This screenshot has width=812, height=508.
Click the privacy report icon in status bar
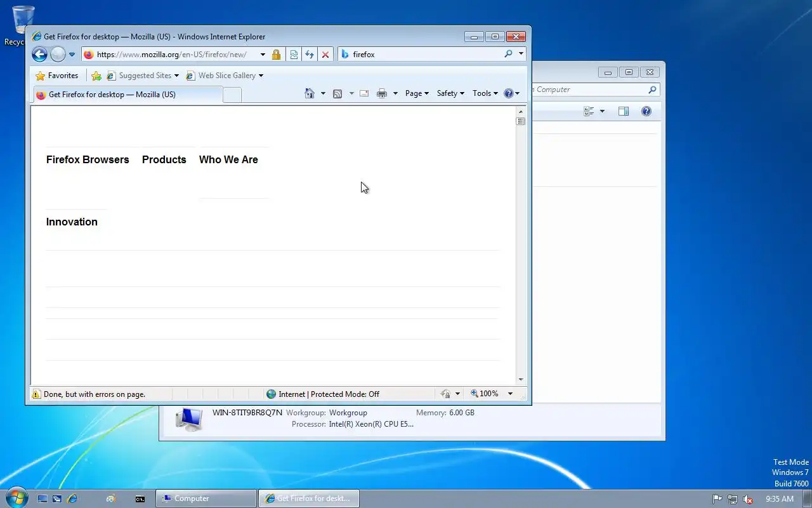click(x=446, y=394)
